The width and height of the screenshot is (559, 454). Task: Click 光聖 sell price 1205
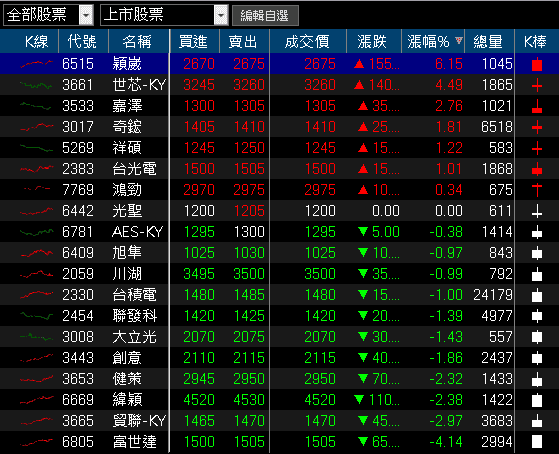tap(249, 211)
